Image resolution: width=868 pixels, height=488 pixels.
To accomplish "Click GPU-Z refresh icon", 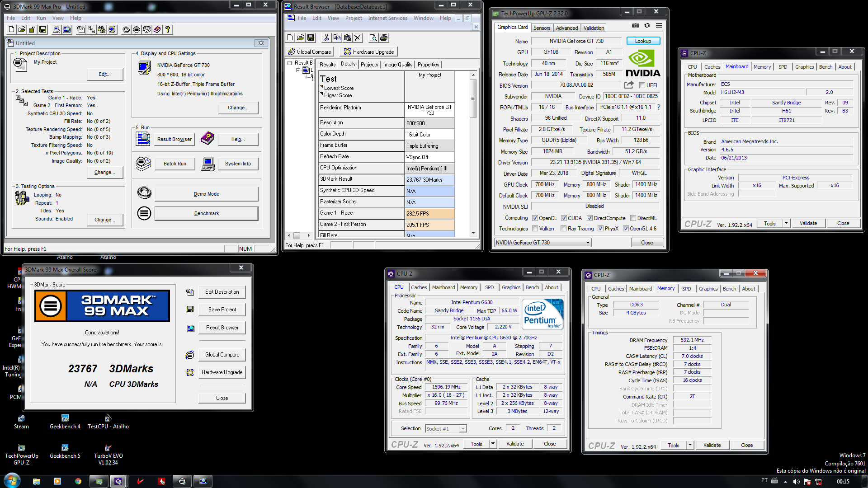I will coord(647,26).
